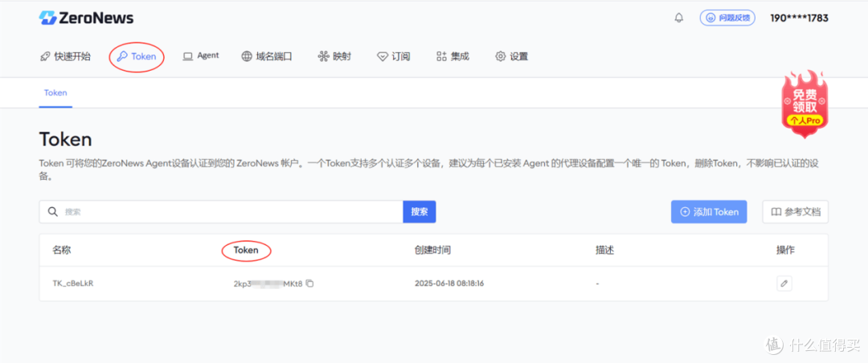The image size is (868, 363).
Task: Click the ZeroNews logo
Action: click(86, 18)
